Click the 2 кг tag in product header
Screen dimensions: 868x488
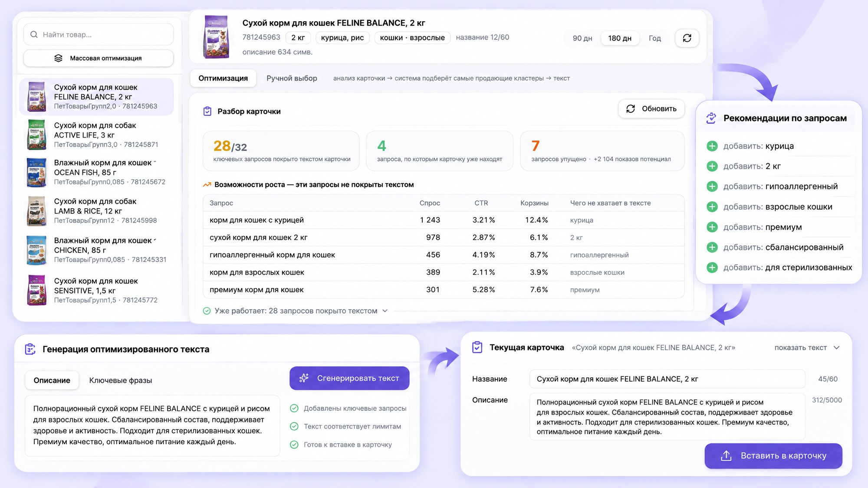pyautogui.click(x=298, y=38)
